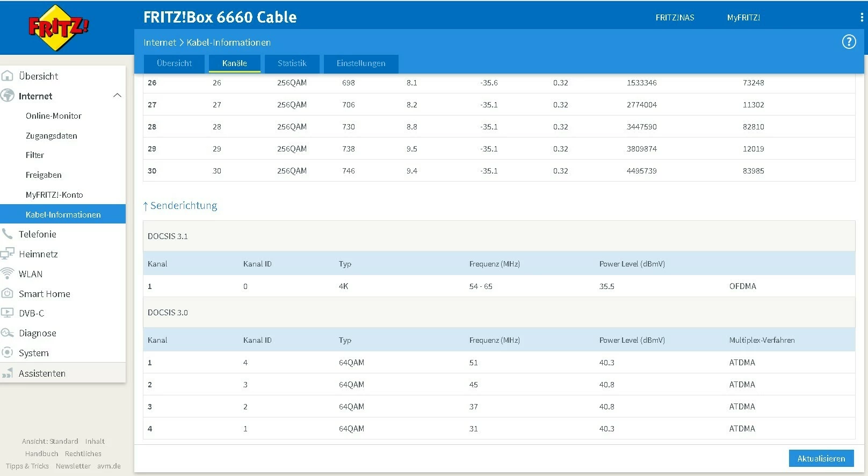Click 2774004 in row 27

(x=642, y=105)
